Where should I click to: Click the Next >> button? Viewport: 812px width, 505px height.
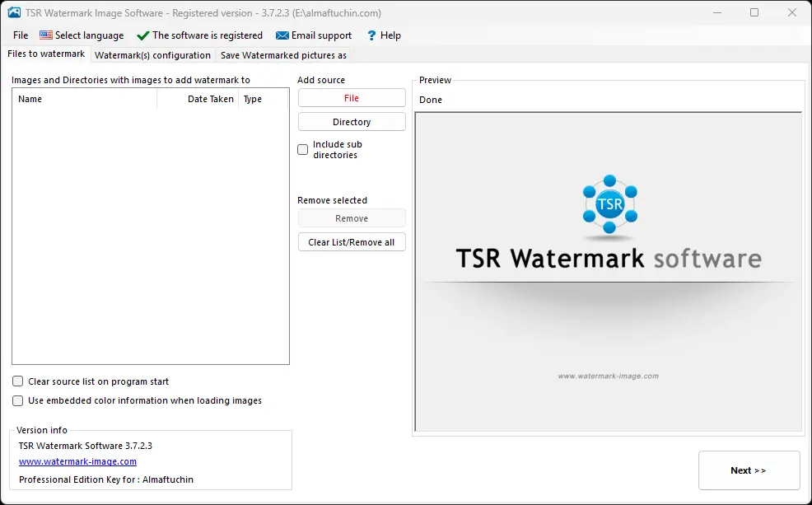[x=749, y=470]
